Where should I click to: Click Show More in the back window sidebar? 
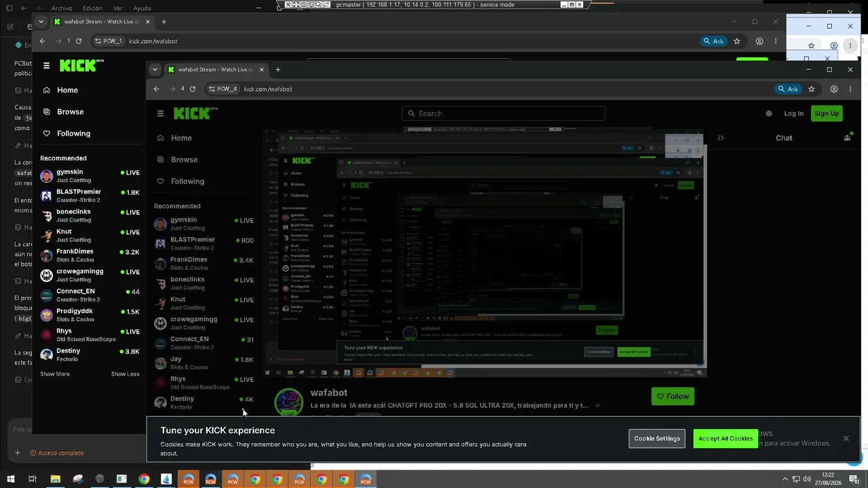pos(55,374)
